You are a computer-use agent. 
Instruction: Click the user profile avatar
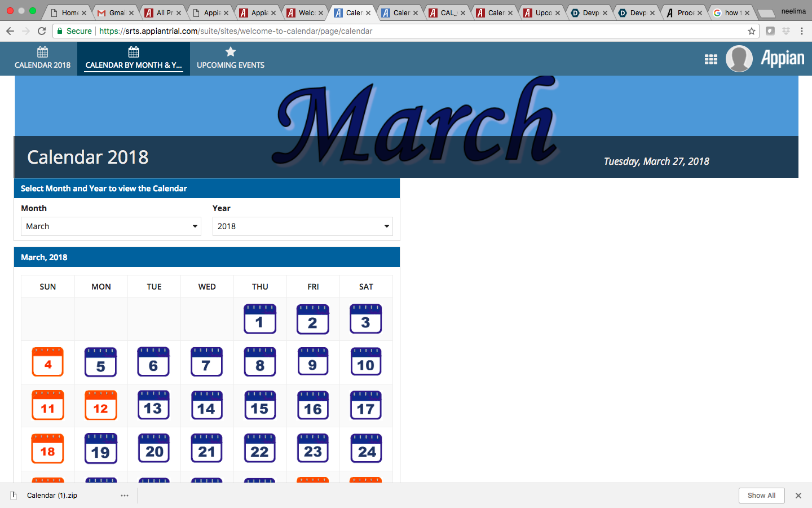click(x=739, y=58)
